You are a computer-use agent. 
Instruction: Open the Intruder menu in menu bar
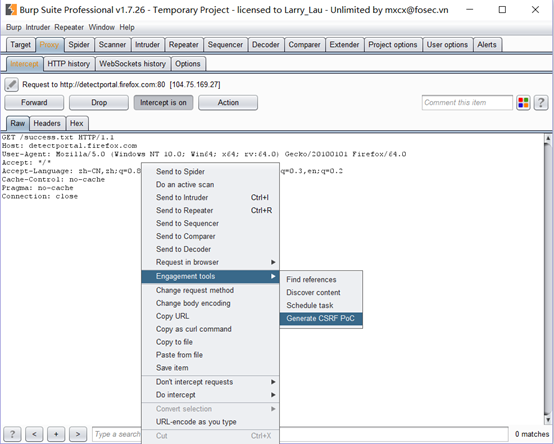point(38,27)
